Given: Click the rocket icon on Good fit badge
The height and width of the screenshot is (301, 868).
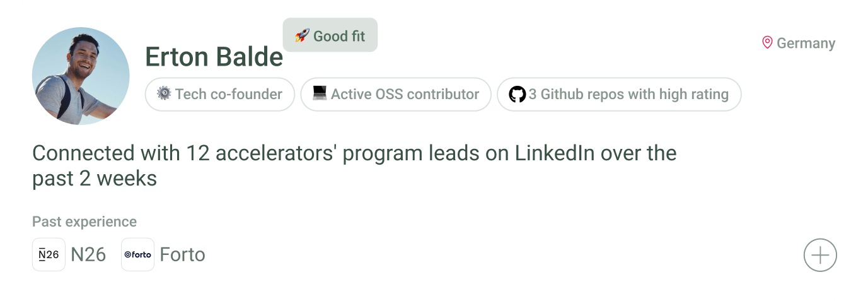Looking at the screenshot, I should click(x=302, y=36).
